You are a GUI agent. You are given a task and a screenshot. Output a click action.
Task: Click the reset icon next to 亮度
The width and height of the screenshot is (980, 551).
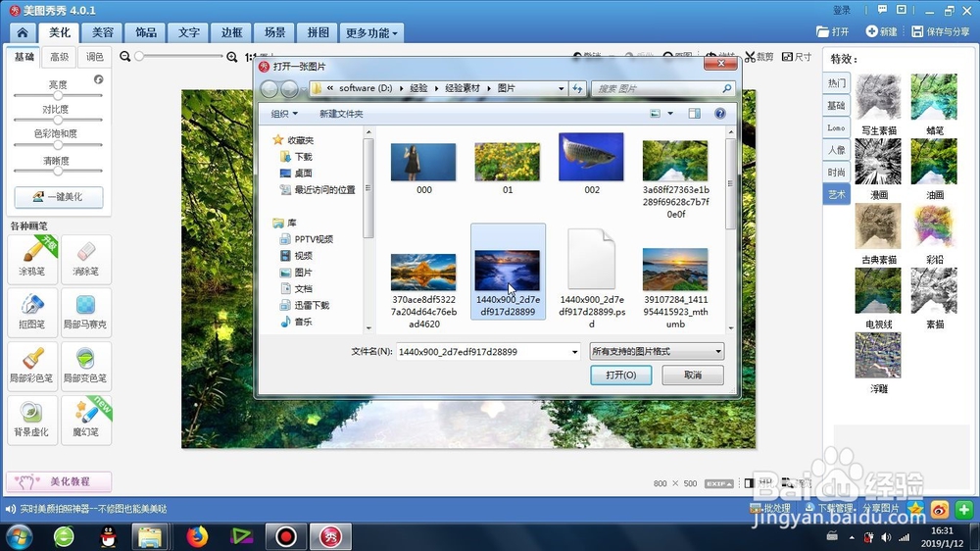pyautogui.click(x=98, y=79)
